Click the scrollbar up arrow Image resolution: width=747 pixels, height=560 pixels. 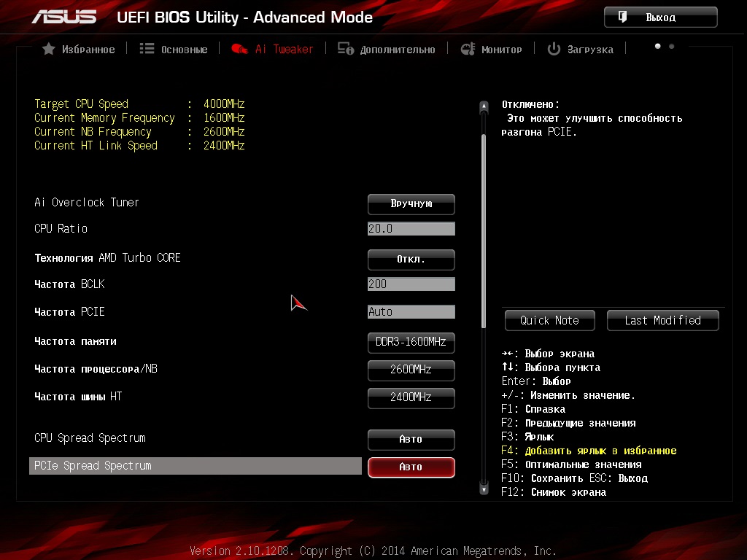pos(484,106)
